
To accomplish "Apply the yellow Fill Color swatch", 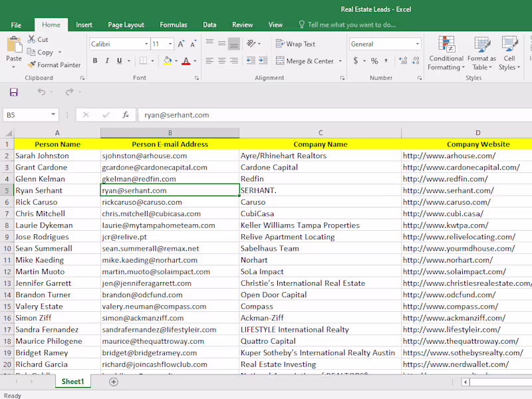I will (167, 61).
